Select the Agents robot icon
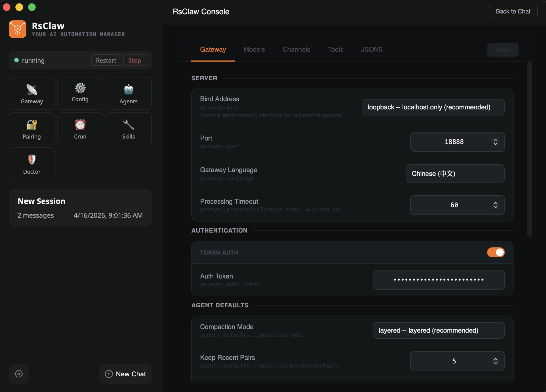This screenshot has width=546, height=392. [x=128, y=93]
